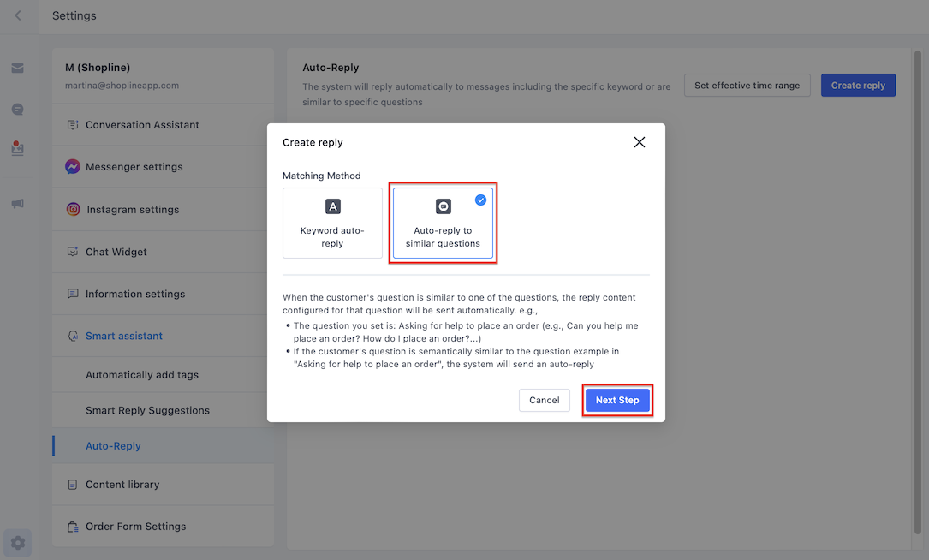This screenshot has width=929, height=560.
Task: Click the Smart assistant icon
Action: click(73, 336)
